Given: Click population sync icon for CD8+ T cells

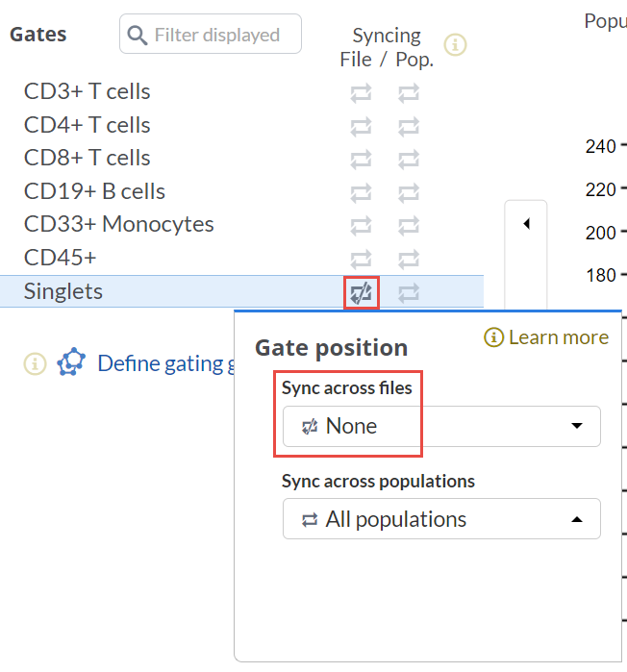Looking at the screenshot, I should point(409,159).
